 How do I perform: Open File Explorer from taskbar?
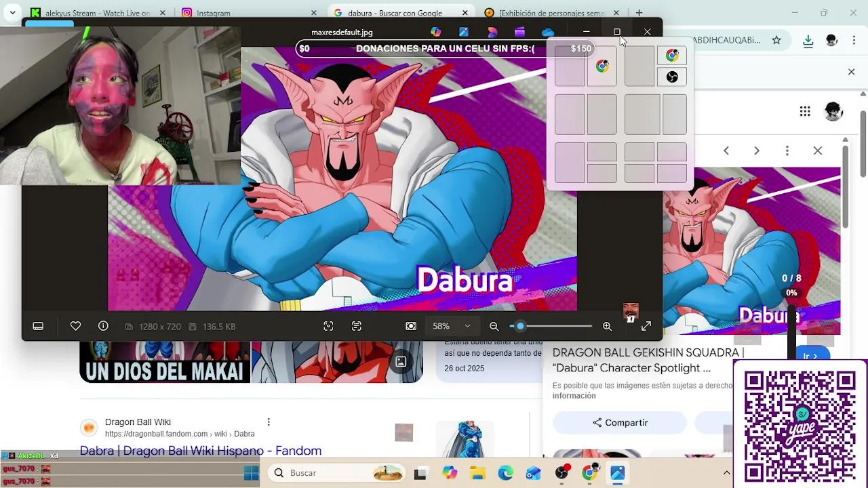click(477, 473)
